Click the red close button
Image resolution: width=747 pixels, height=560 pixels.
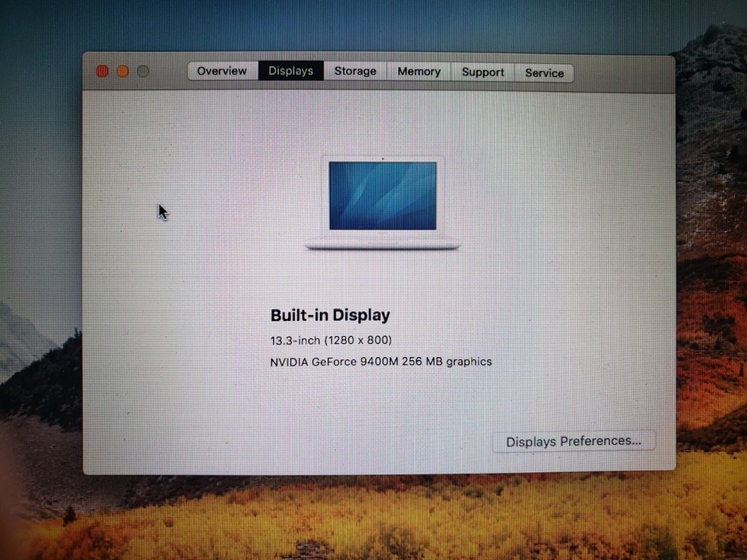coord(102,70)
